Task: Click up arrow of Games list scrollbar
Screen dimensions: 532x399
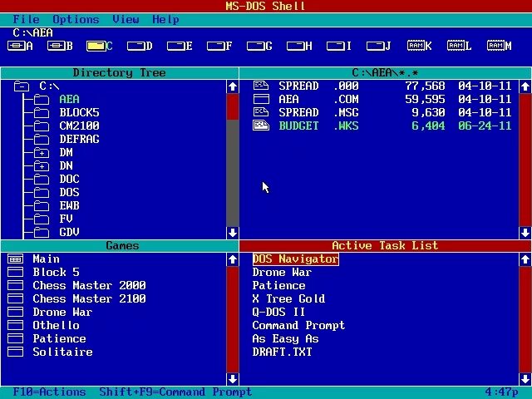Action: click(x=233, y=259)
